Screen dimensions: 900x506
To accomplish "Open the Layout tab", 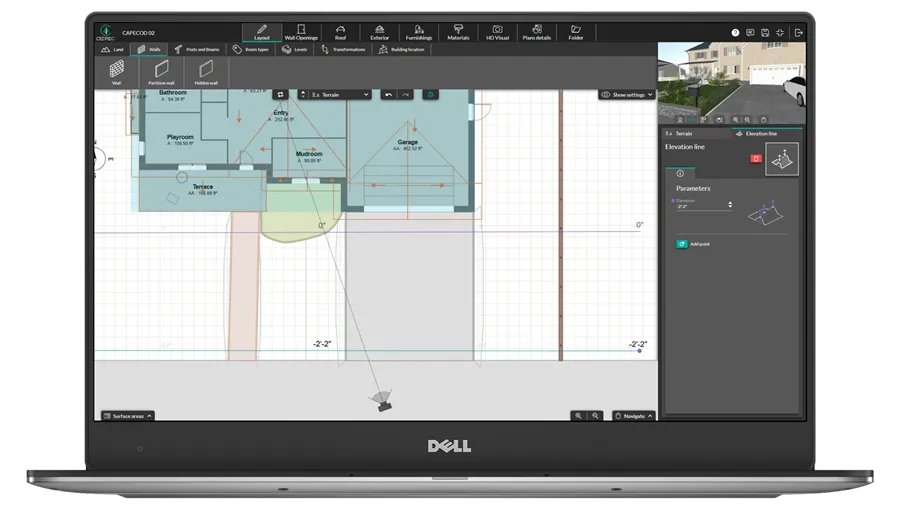I will click(262, 32).
